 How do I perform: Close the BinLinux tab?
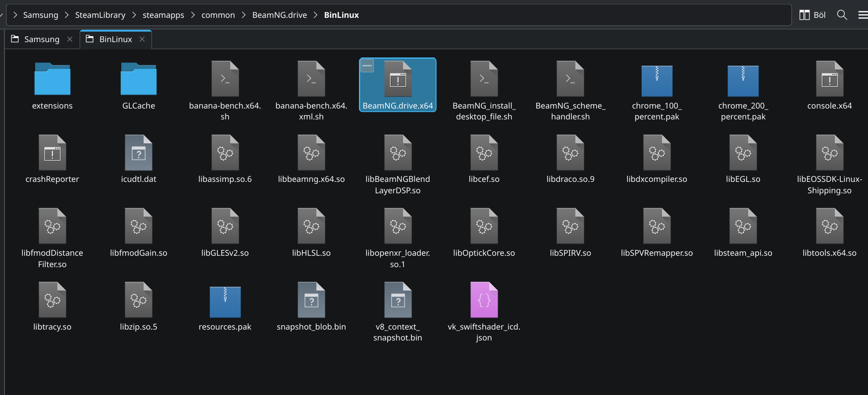[142, 39]
